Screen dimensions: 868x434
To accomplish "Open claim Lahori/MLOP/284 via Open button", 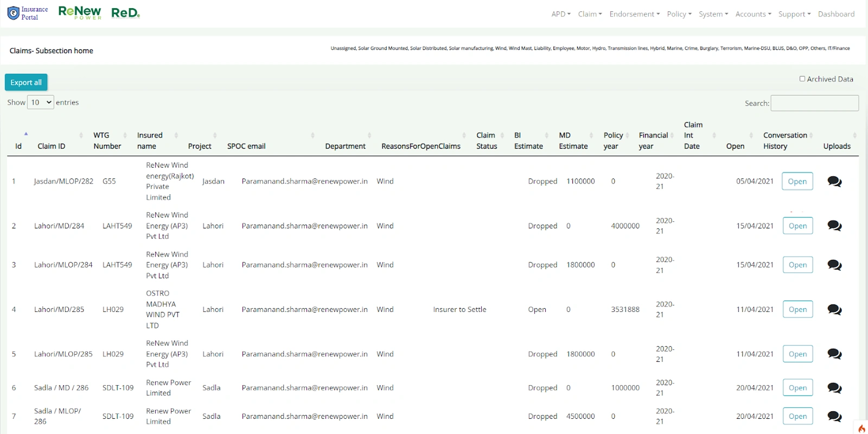I will (797, 265).
